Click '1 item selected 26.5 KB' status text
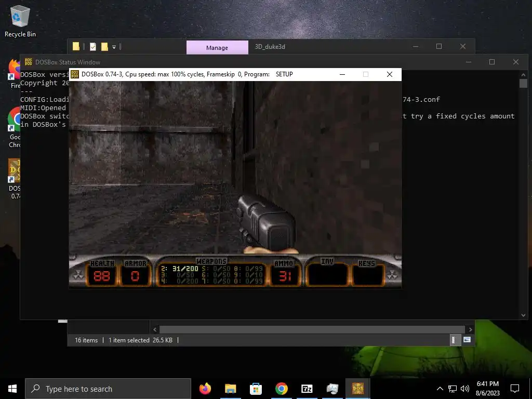532x399 pixels. (x=140, y=340)
